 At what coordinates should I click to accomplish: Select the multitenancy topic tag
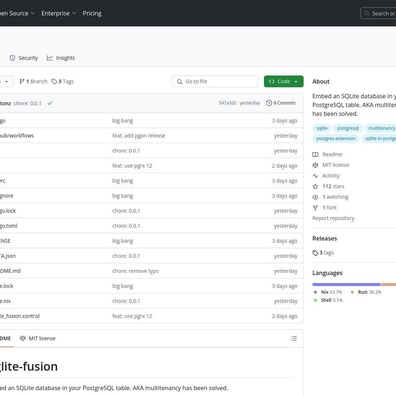point(380,128)
